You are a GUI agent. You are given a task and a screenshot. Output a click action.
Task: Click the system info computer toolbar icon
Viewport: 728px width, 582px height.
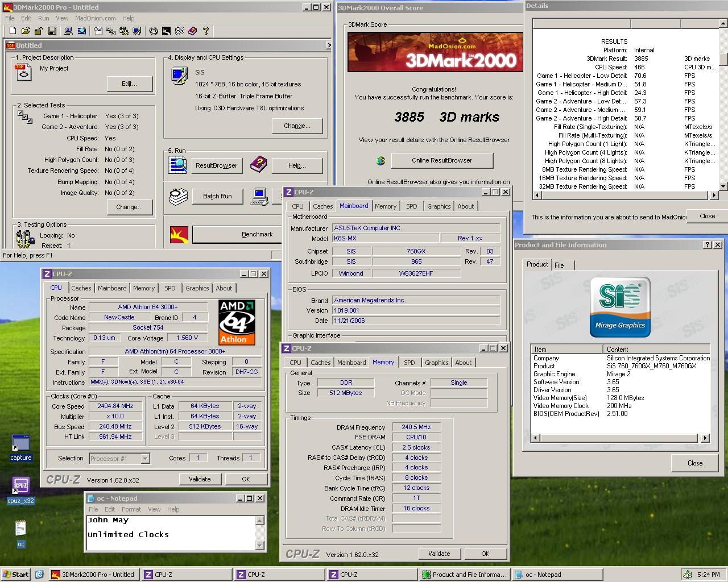pyautogui.click(x=68, y=31)
